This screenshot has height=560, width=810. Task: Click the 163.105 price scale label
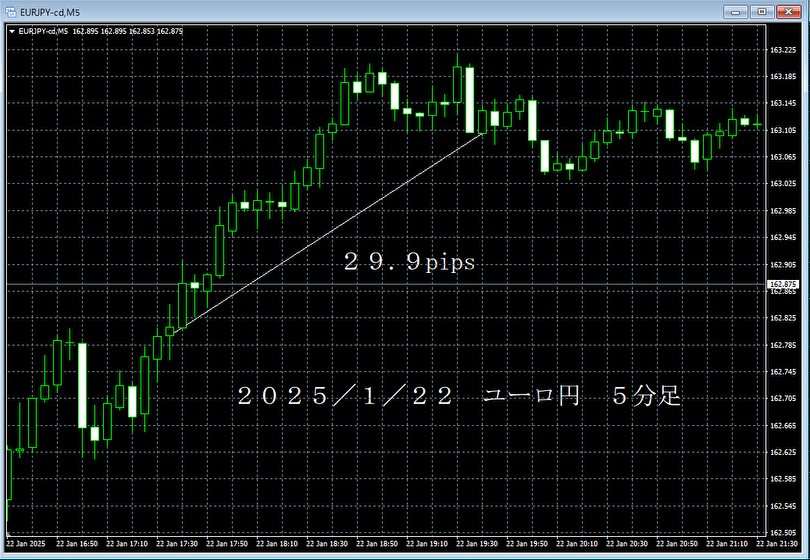point(783,130)
